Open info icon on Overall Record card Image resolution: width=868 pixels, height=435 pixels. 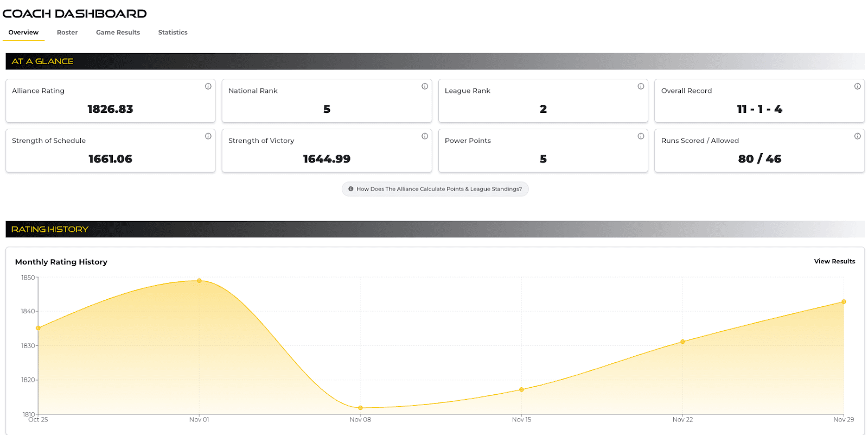tap(857, 86)
